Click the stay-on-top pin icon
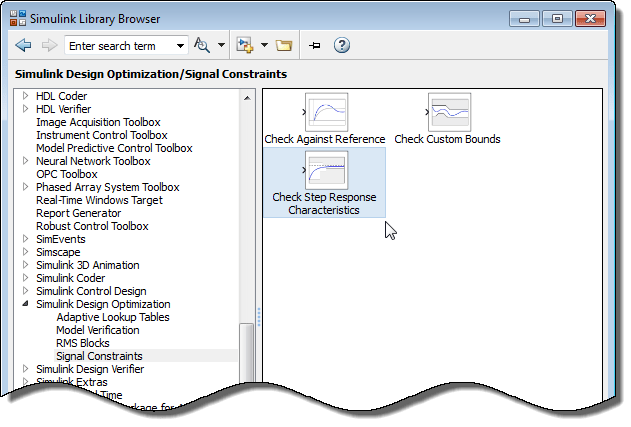 (x=314, y=45)
